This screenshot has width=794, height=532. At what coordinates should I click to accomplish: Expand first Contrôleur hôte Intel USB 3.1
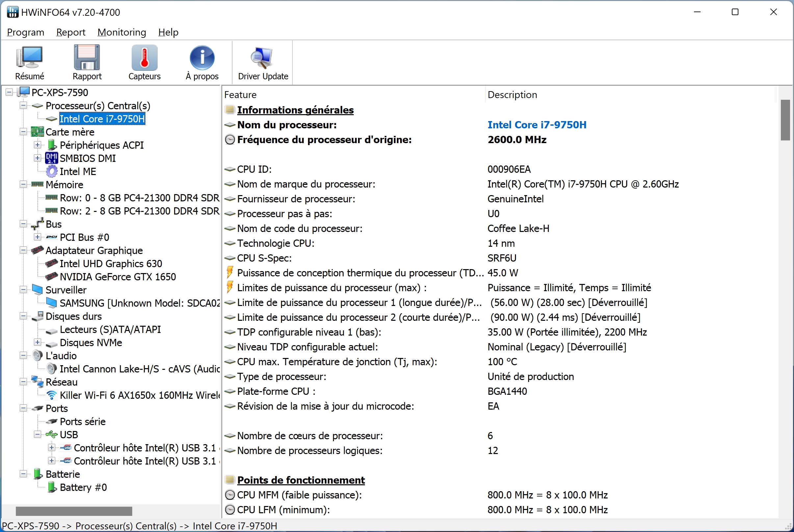coord(52,447)
